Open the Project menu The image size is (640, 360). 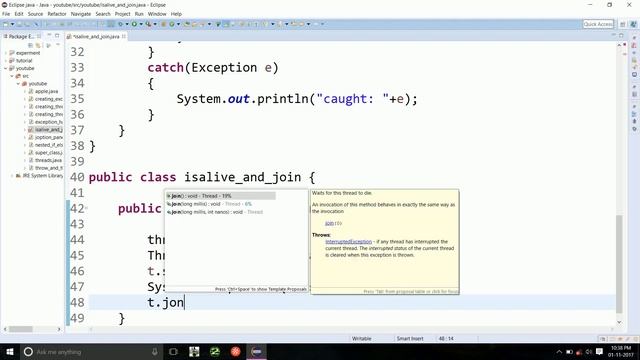click(122, 14)
